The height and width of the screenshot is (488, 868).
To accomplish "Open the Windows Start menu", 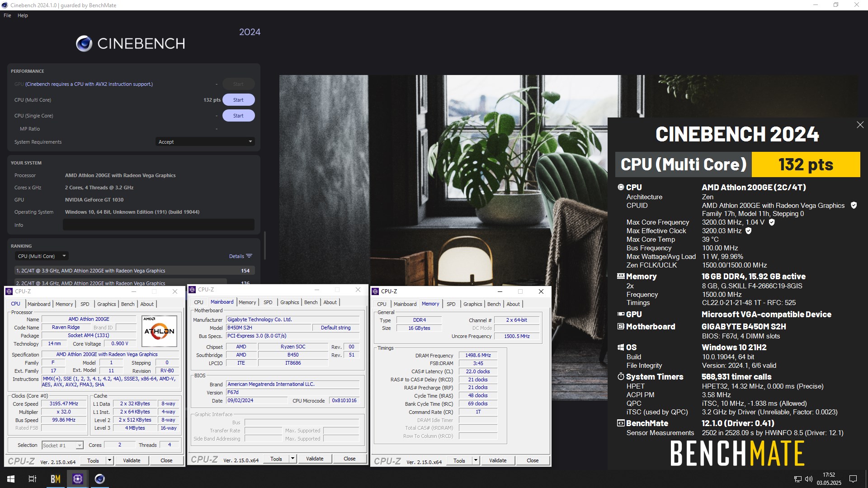I will (11, 479).
